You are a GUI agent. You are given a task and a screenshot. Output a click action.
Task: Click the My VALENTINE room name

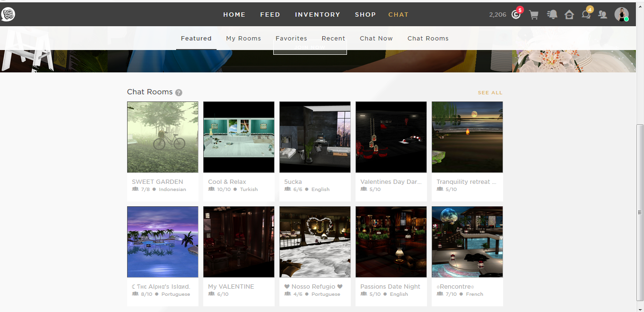click(231, 286)
